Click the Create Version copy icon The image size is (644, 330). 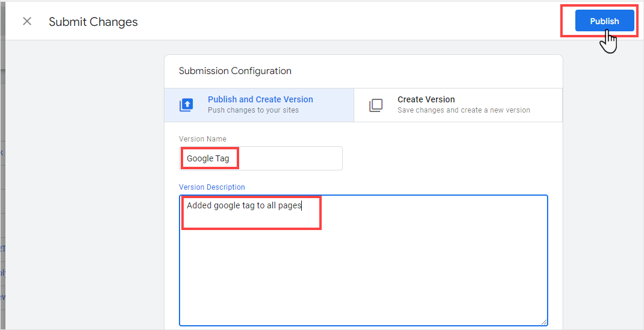376,105
